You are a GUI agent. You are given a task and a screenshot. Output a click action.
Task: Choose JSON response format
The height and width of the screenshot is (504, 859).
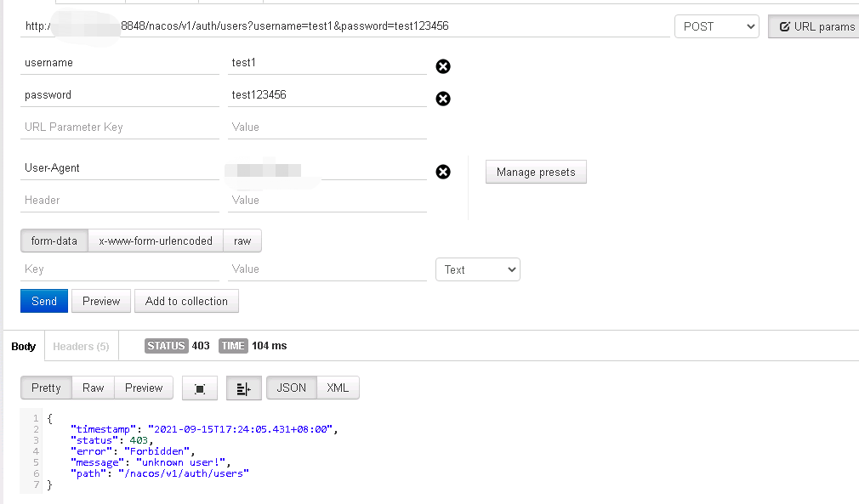[x=292, y=388]
